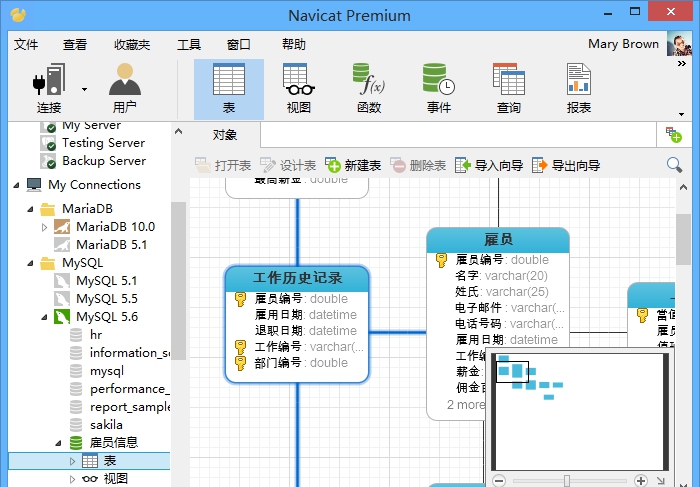The image size is (700, 487).
Task: Open the 工具 menu
Action: [189, 45]
